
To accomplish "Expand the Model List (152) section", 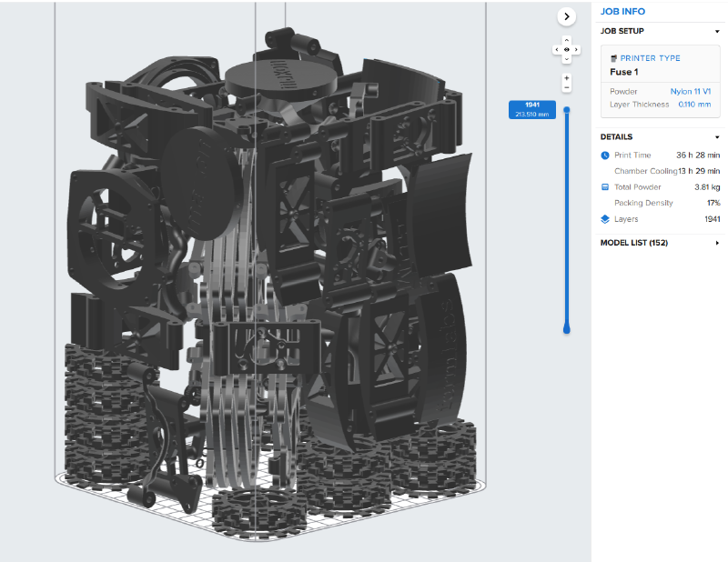I will 717,243.
